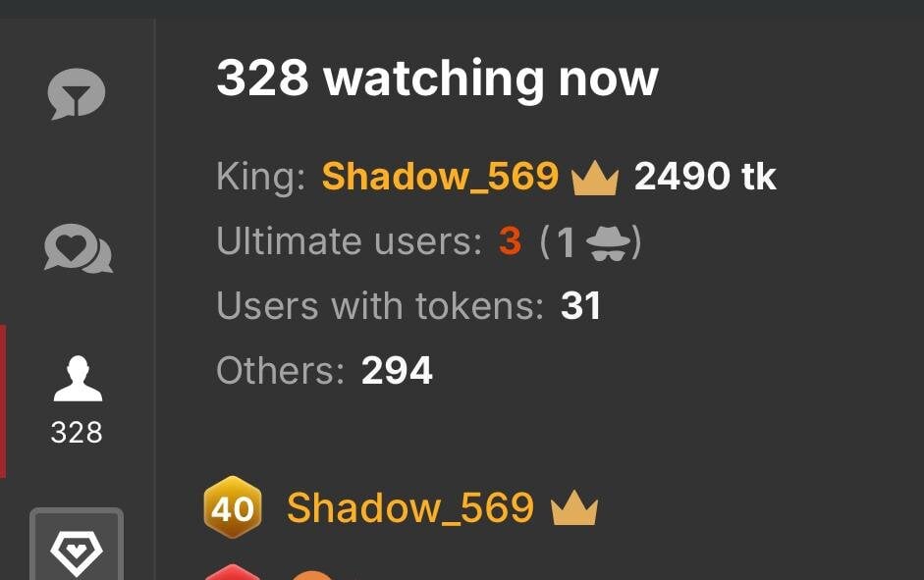
Task: Open King Shadow_569's profile from the summary
Action: 440,176
